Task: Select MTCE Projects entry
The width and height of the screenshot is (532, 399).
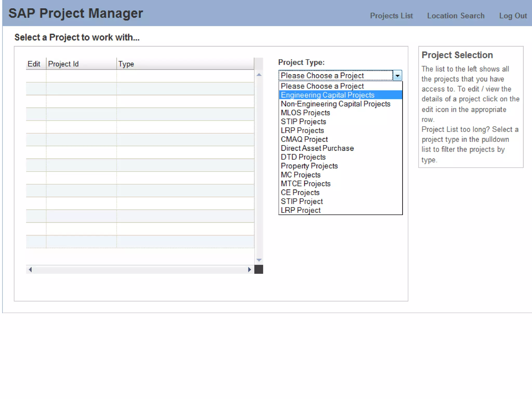Action: coord(305,184)
